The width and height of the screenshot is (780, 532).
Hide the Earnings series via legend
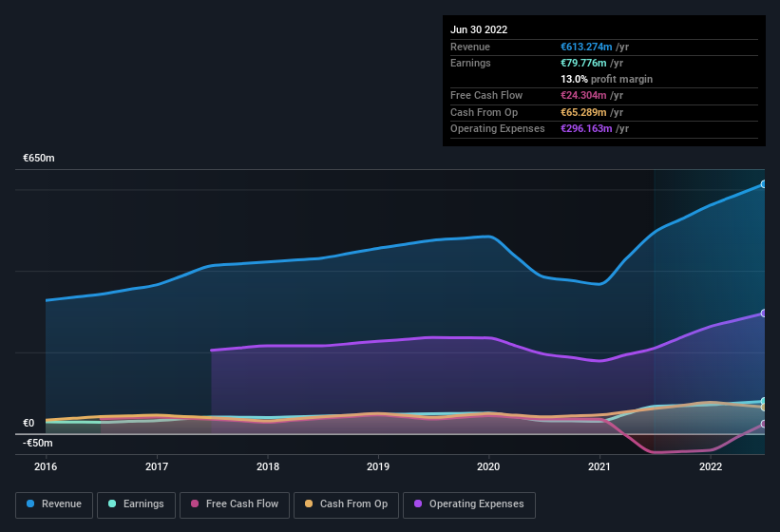coord(136,504)
